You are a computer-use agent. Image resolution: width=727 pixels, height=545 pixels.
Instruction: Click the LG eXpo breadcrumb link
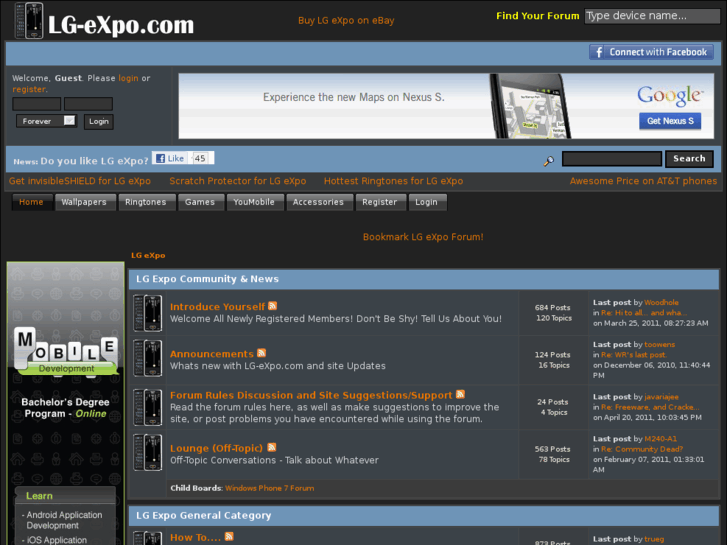pyautogui.click(x=148, y=255)
